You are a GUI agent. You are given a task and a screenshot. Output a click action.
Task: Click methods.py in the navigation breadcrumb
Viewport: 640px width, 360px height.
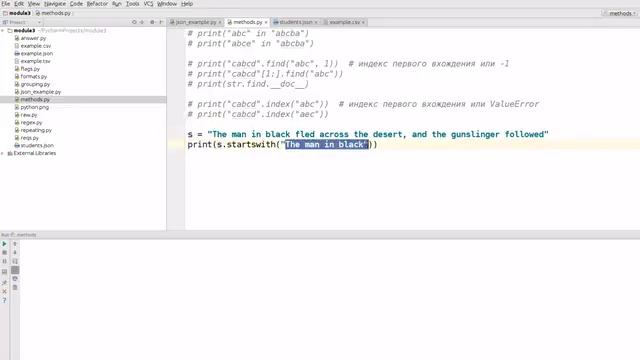point(53,13)
